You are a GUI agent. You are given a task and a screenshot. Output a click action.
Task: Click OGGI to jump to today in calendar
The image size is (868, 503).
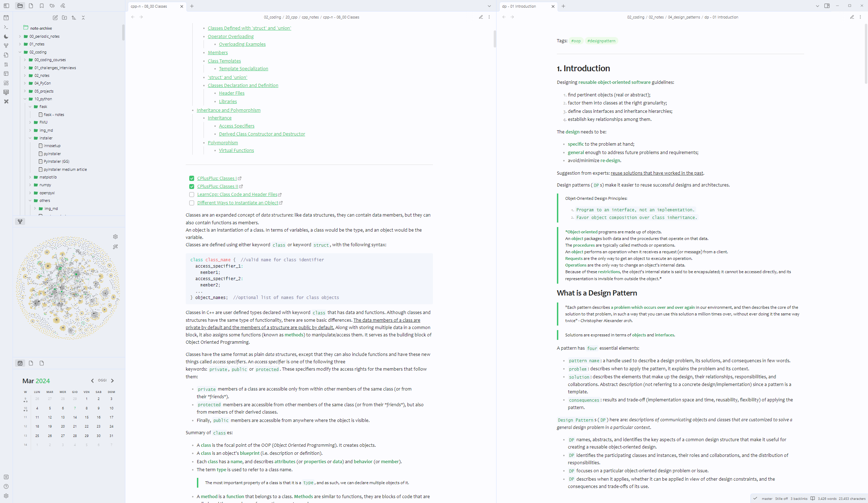tap(102, 380)
